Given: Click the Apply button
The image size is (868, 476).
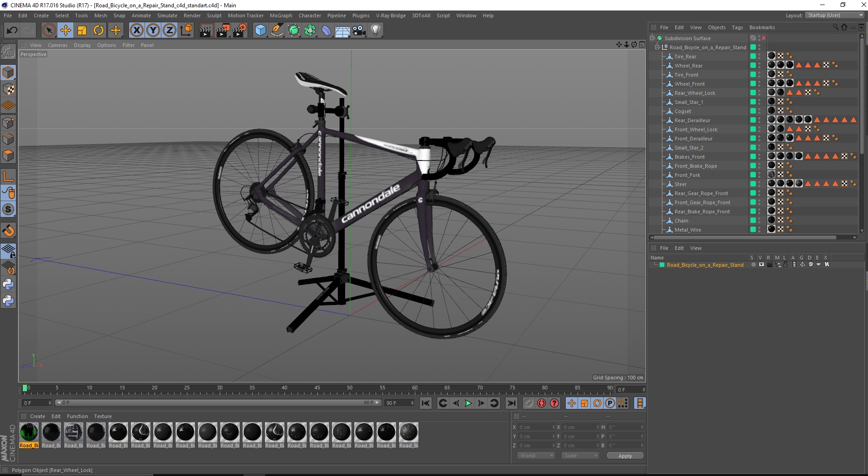Looking at the screenshot, I should point(625,456).
